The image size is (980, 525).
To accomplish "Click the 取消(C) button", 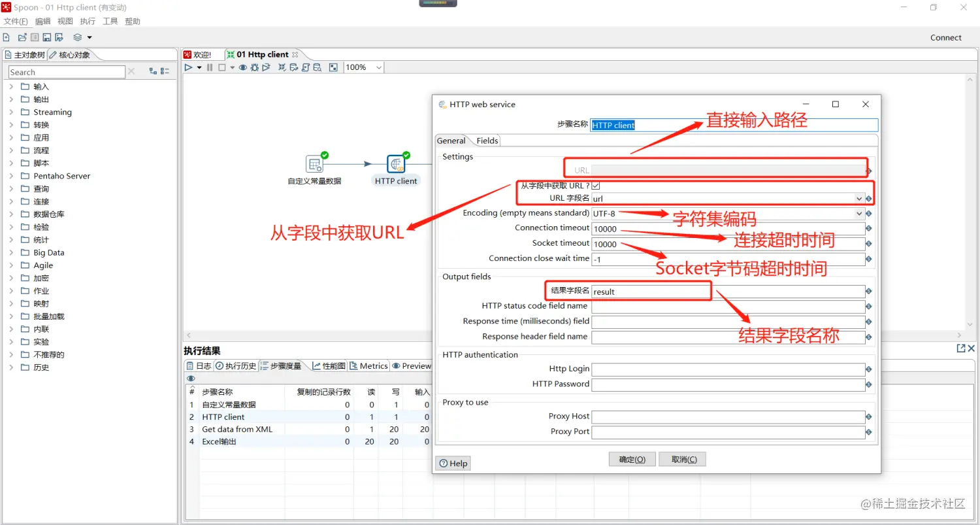I will click(682, 460).
